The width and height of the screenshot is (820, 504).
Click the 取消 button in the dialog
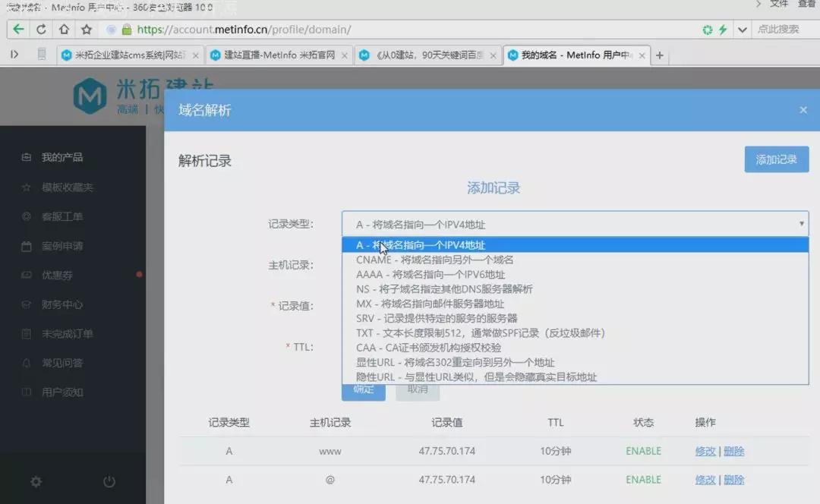418,389
